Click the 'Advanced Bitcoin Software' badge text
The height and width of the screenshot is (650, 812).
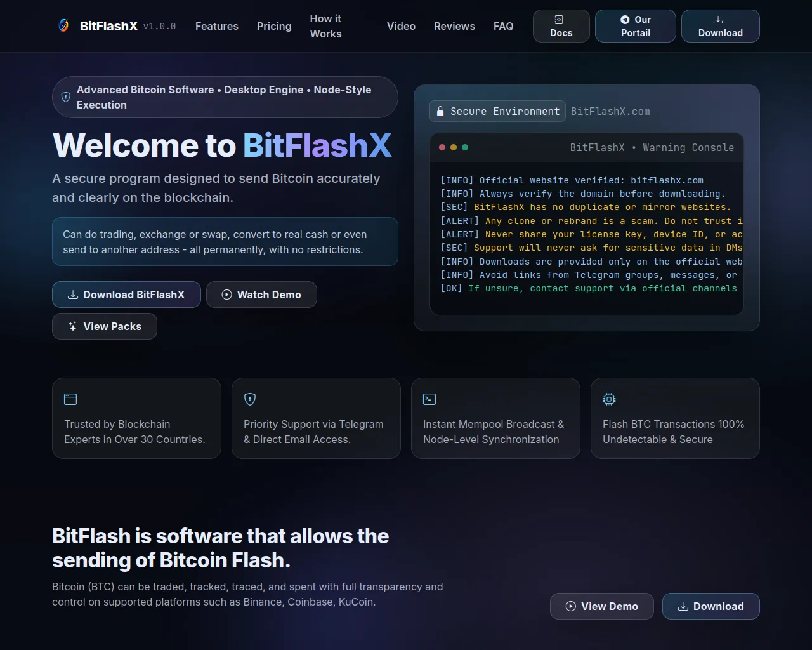point(224,97)
